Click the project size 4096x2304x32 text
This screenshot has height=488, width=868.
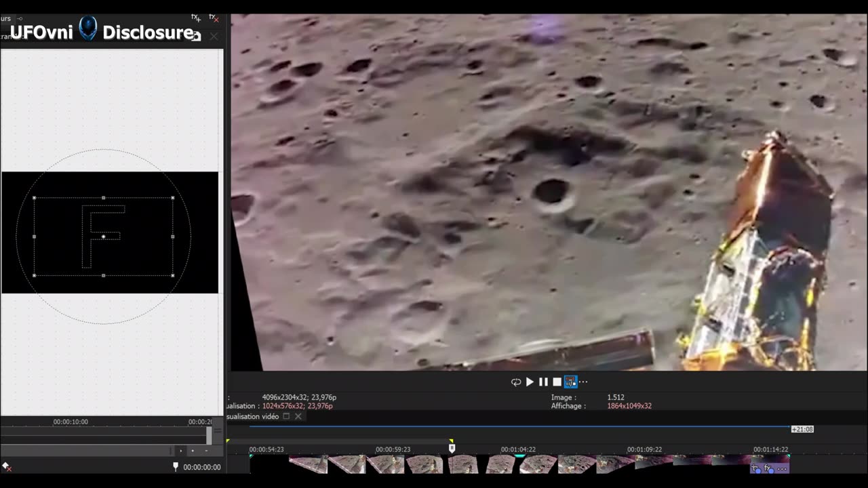(299, 397)
